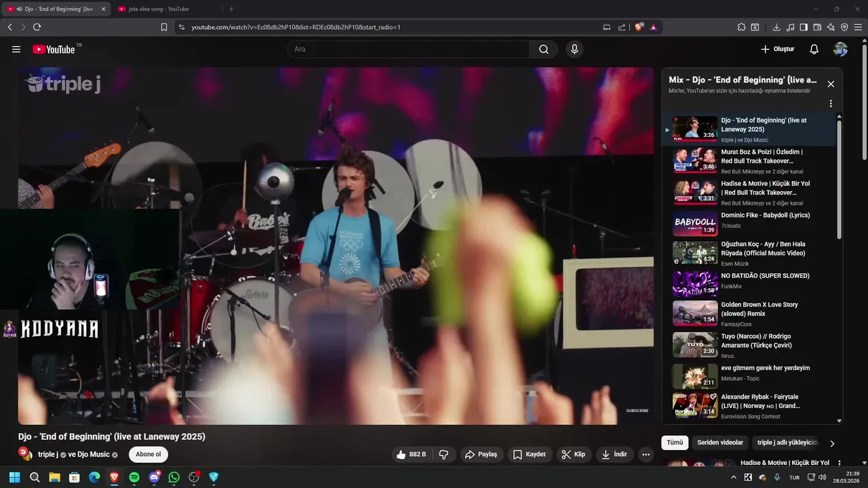
Task: Open browser downloads icon
Action: click(x=776, y=27)
